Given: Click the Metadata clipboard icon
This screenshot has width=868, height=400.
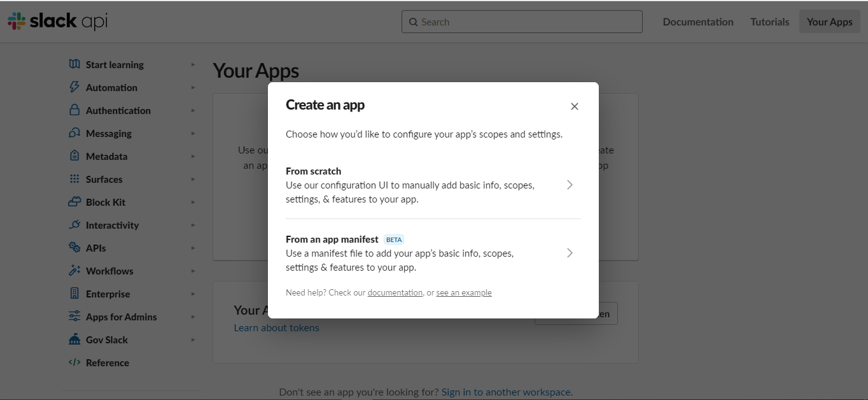Looking at the screenshot, I should point(74,156).
